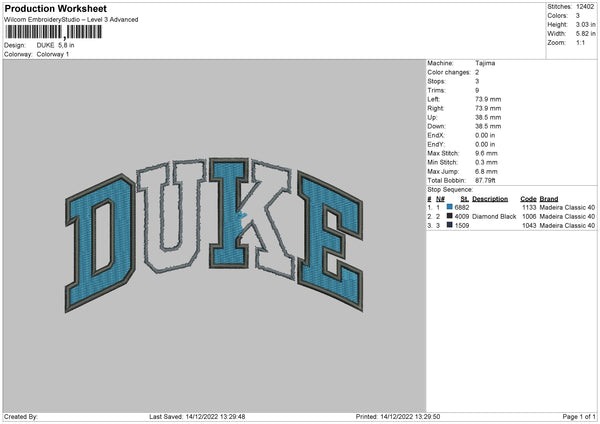Screen dimensions: 600x424
Task: Click the Up value 38.5 mm
Action: click(x=488, y=117)
